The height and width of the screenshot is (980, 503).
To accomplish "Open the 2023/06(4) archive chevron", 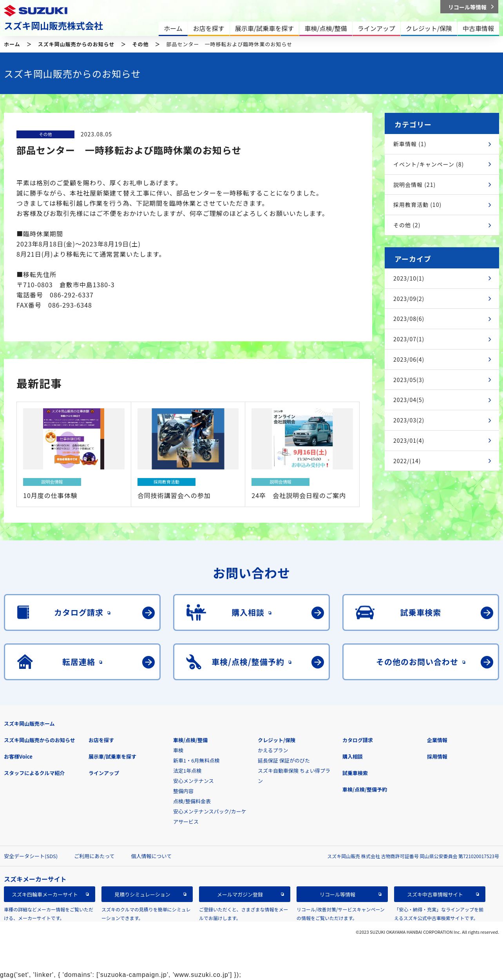I will [490, 359].
